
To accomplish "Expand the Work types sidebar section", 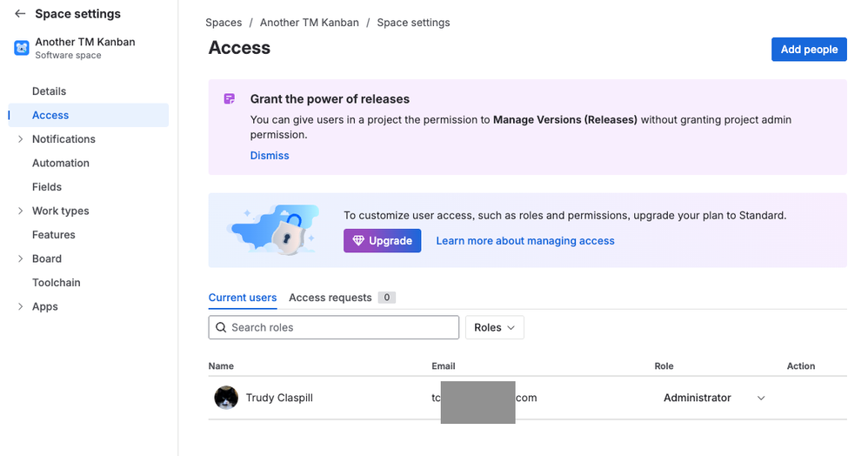I will [x=21, y=211].
